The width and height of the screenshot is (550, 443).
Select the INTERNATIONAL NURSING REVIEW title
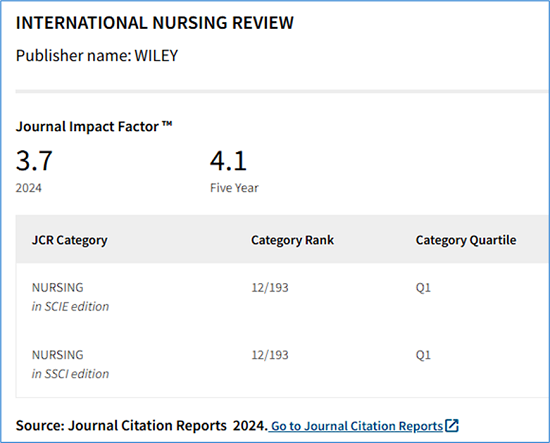[155, 23]
